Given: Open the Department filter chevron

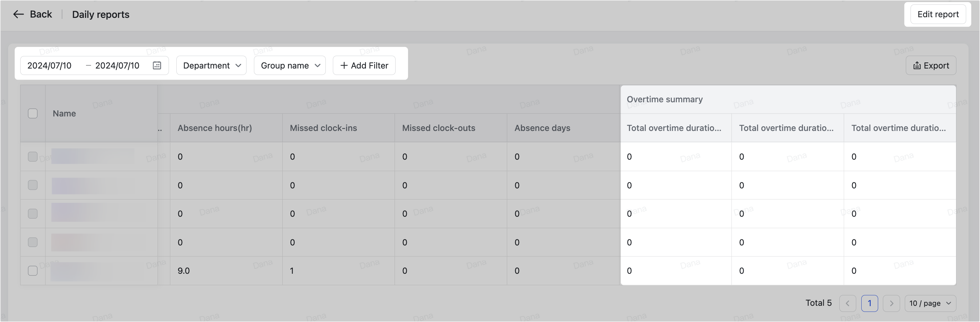Looking at the screenshot, I should coord(239,65).
